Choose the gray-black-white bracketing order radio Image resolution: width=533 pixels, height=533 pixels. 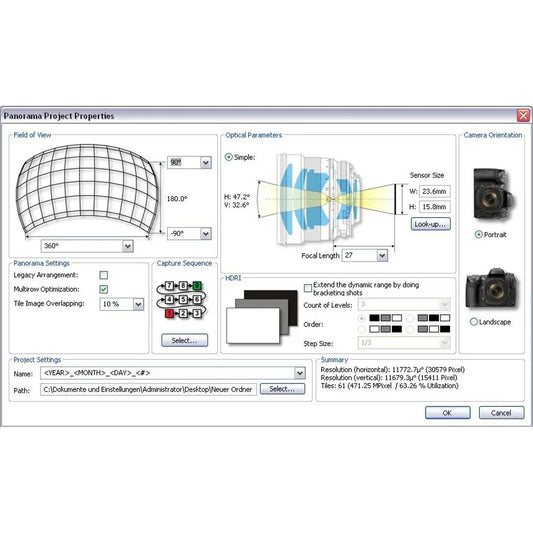point(410,318)
